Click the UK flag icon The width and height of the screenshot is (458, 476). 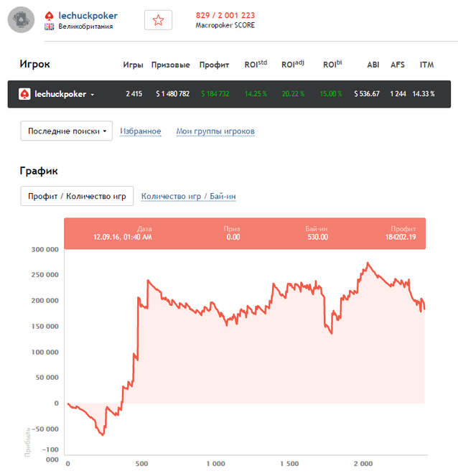tap(49, 27)
